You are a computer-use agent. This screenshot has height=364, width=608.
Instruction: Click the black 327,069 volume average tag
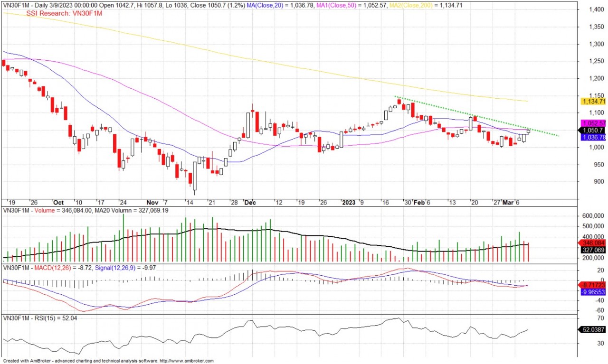point(593,250)
